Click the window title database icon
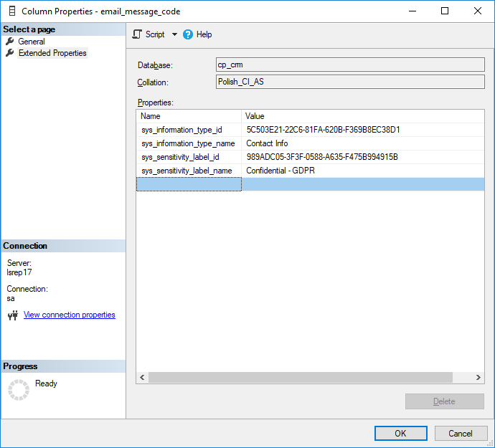495x448 pixels. [11, 11]
